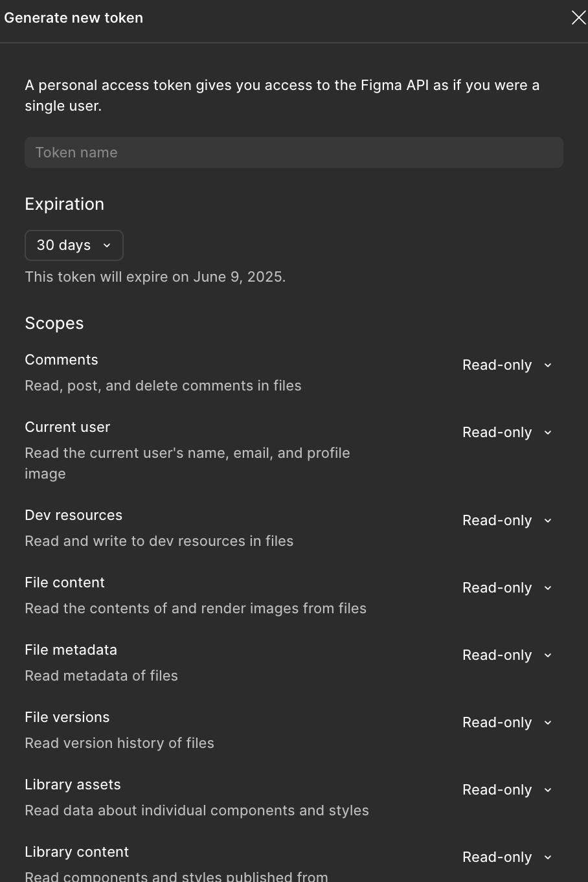Select File versions permission dropdown
588x882 pixels.
coord(507,723)
